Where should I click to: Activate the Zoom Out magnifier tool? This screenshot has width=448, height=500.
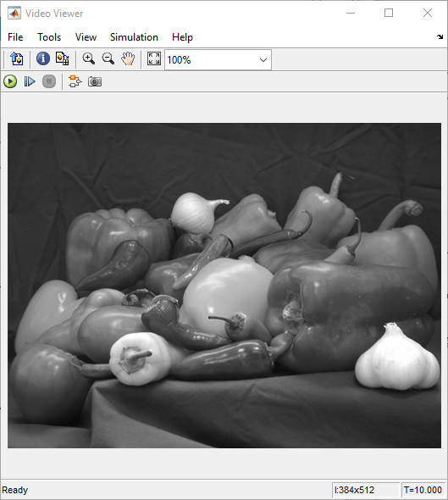(x=108, y=59)
